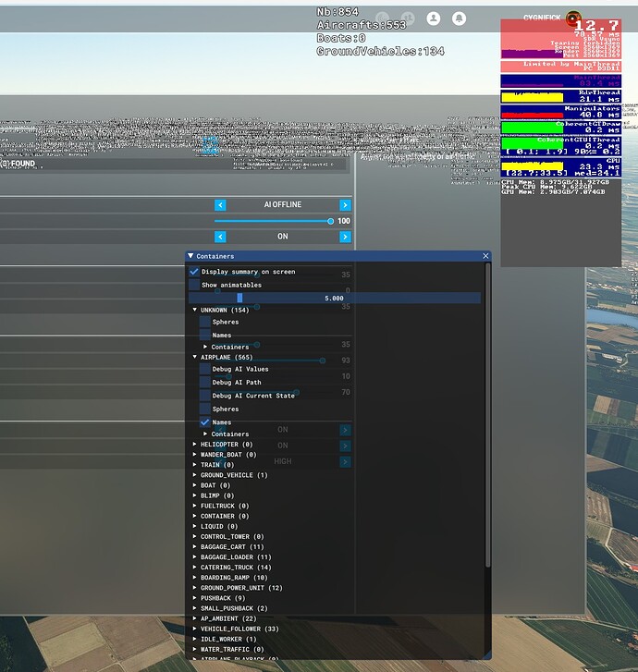Expand BAGGAGE_CART (11) node

pyautogui.click(x=195, y=547)
